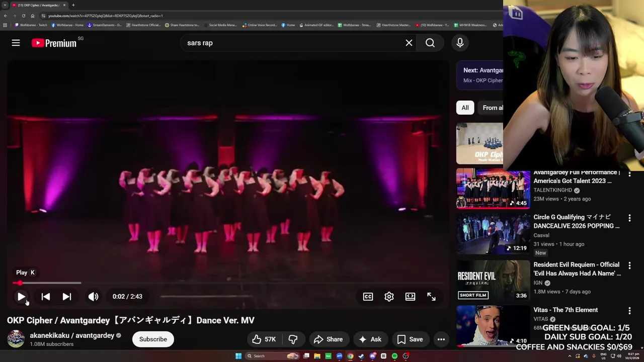Image resolution: width=644 pixels, height=362 pixels.
Task: Open Spotify from taskbar
Action: click(x=394, y=356)
